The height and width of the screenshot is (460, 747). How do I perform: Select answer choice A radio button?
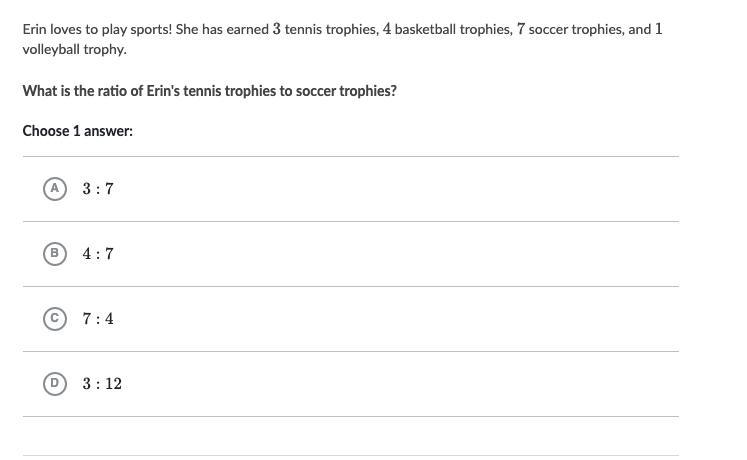(55, 189)
